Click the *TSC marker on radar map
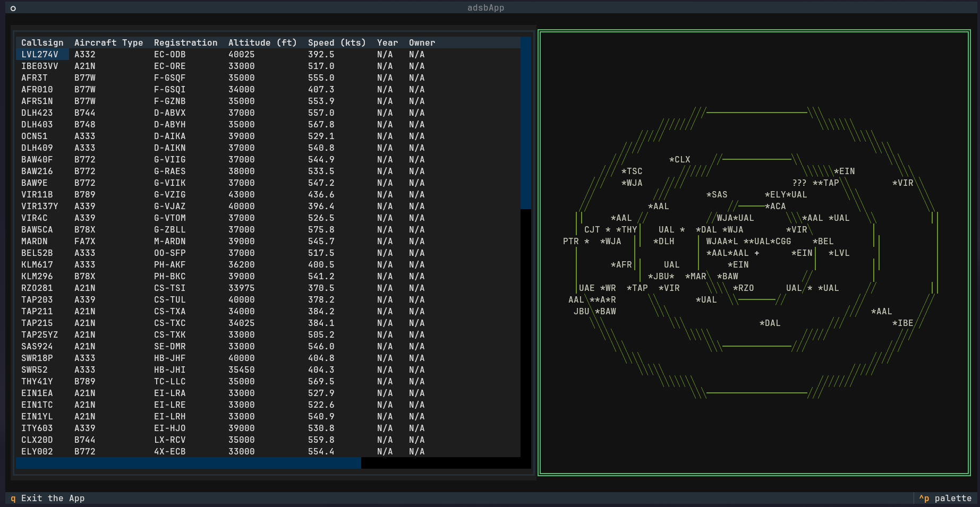 coord(632,171)
